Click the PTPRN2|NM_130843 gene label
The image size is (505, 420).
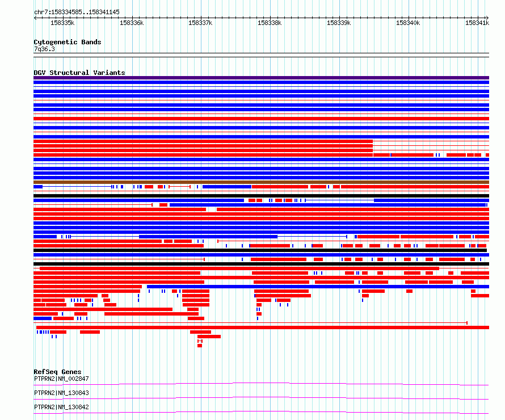(x=61, y=393)
